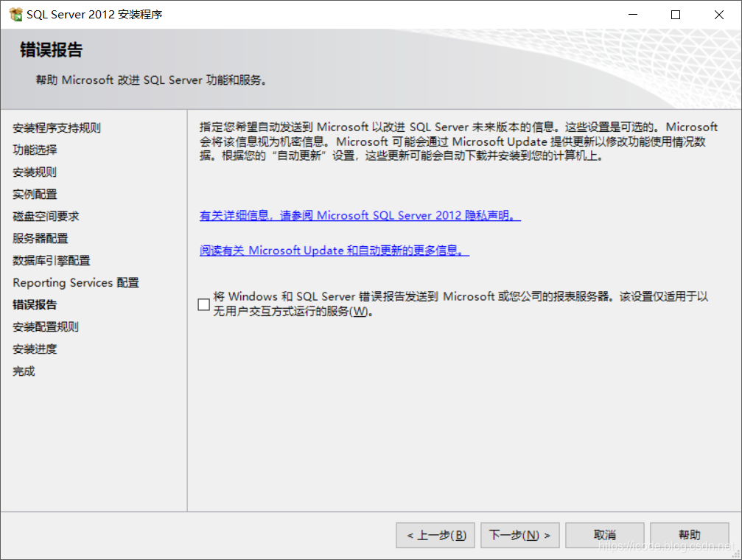Screen dimensions: 742x560
Task: Select the 实例配置 step in sidebar
Action: tap(35, 194)
